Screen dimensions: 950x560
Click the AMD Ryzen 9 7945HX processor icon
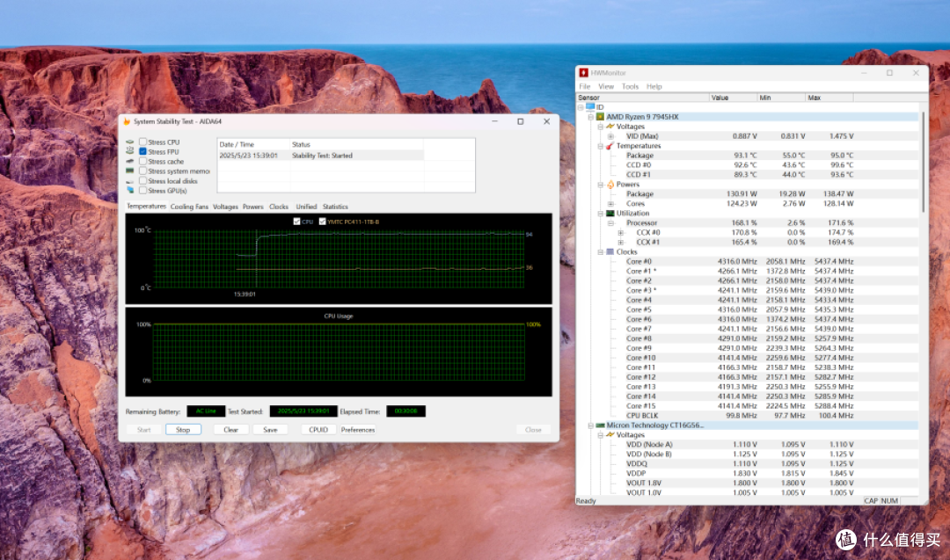pos(600,117)
